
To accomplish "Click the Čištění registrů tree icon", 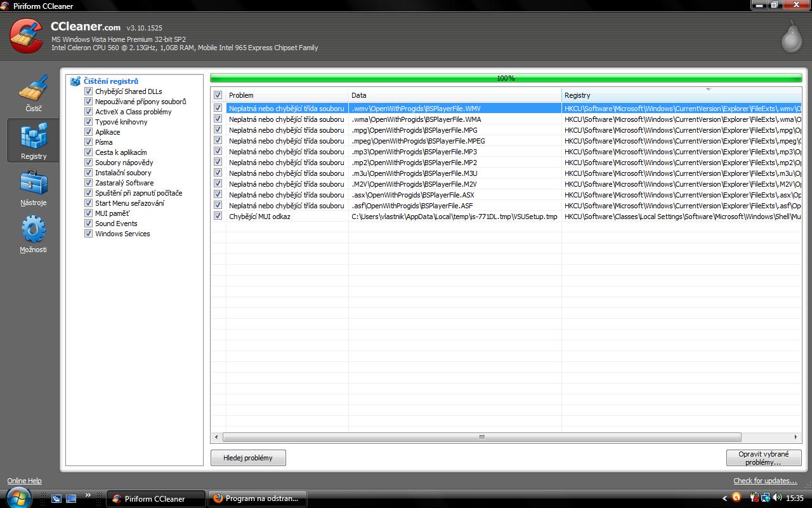I will 75,81.
